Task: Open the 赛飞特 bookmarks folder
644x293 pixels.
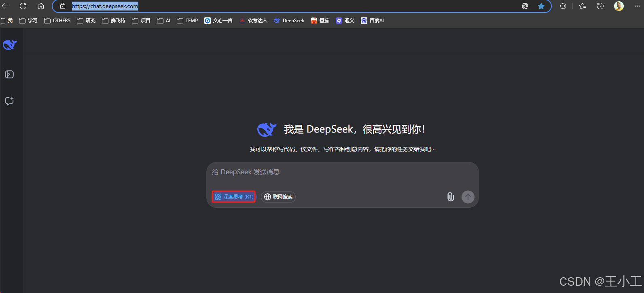Action: pyautogui.click(x=114, y=21)
